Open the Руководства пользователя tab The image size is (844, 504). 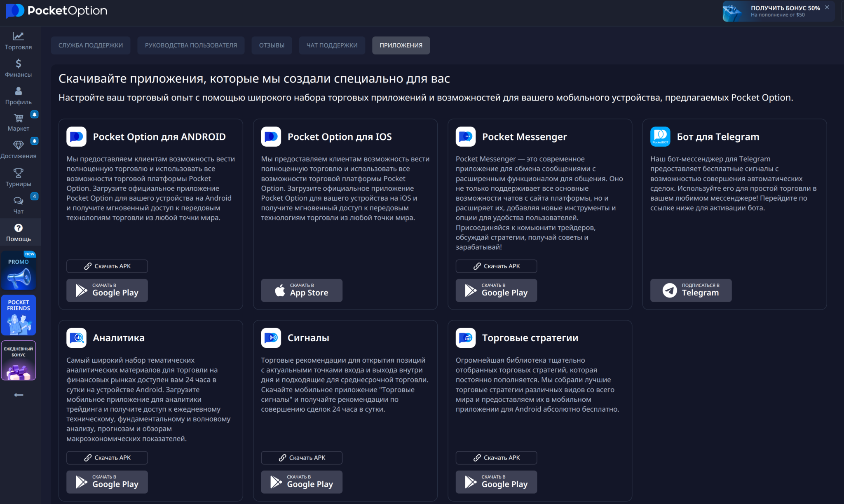(x=191, y=45)
